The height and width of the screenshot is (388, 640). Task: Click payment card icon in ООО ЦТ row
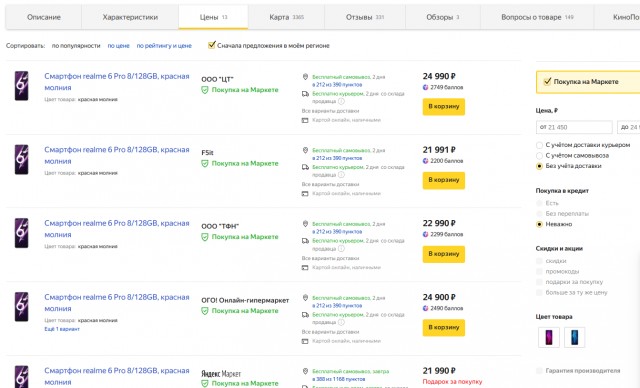click(305, 120)
